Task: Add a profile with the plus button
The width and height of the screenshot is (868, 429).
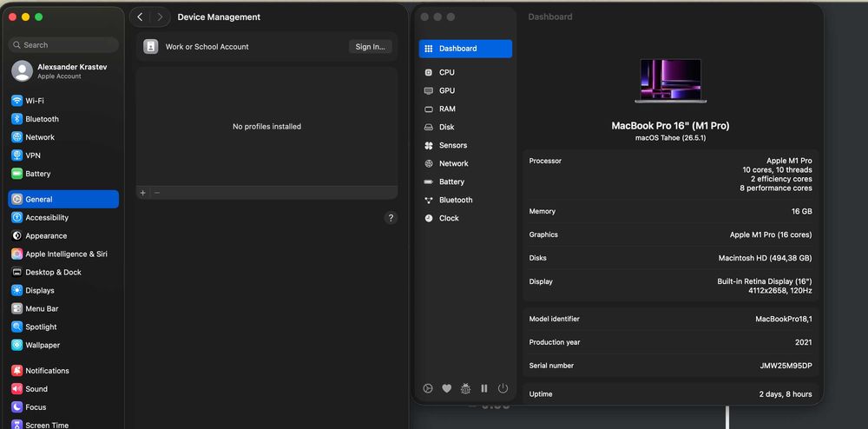Action: click(x=143, y=193)
